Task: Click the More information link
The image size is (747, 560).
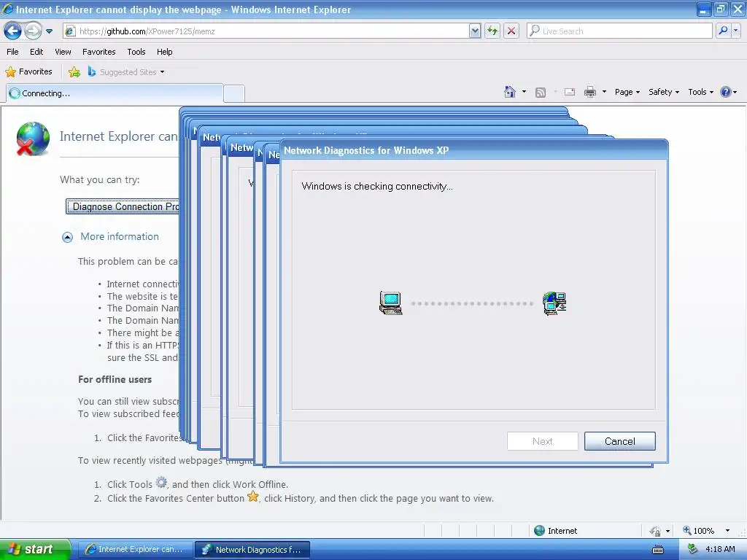Action: [120, 237]
